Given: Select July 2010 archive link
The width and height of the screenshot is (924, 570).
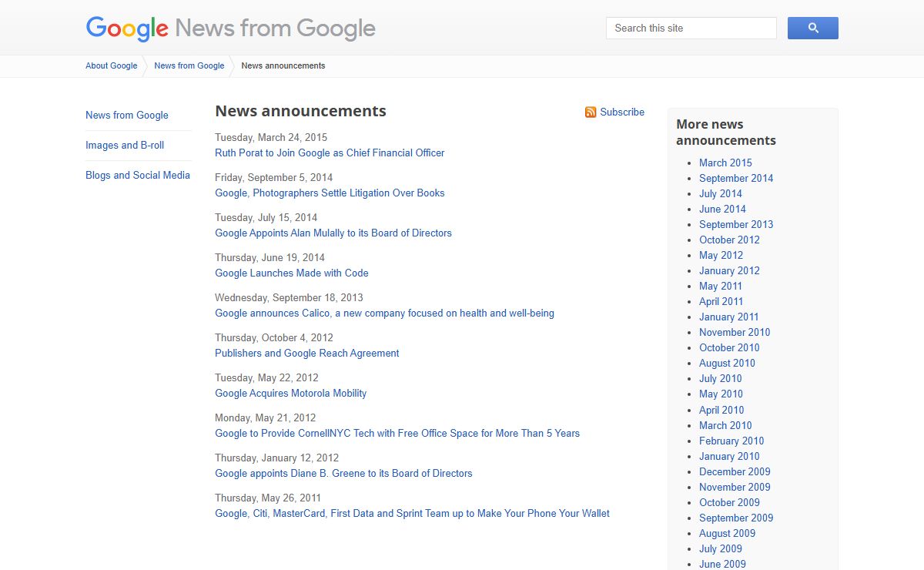Looking at the screenshot, I should coord(721,378).
